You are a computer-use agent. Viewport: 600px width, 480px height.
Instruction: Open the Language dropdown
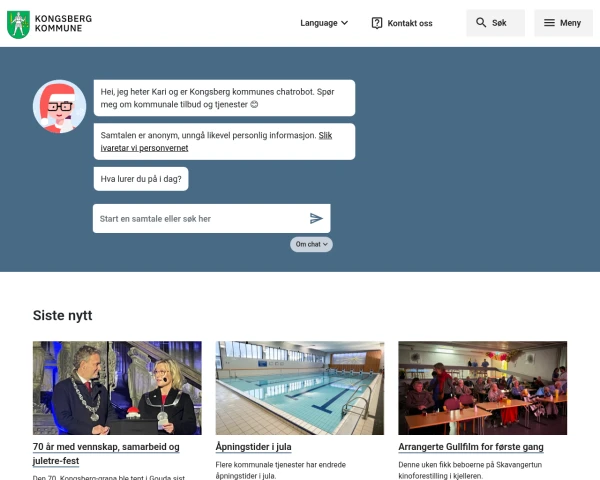coord(324,23)
